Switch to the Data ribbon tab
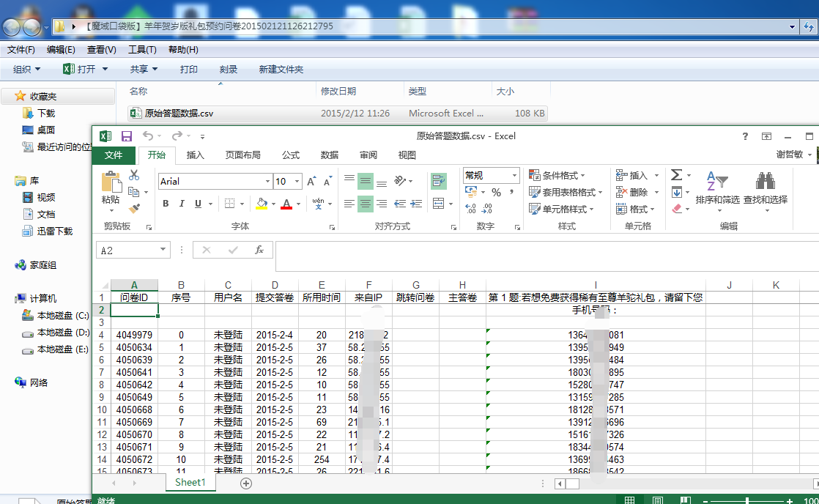 pos(329,155)
